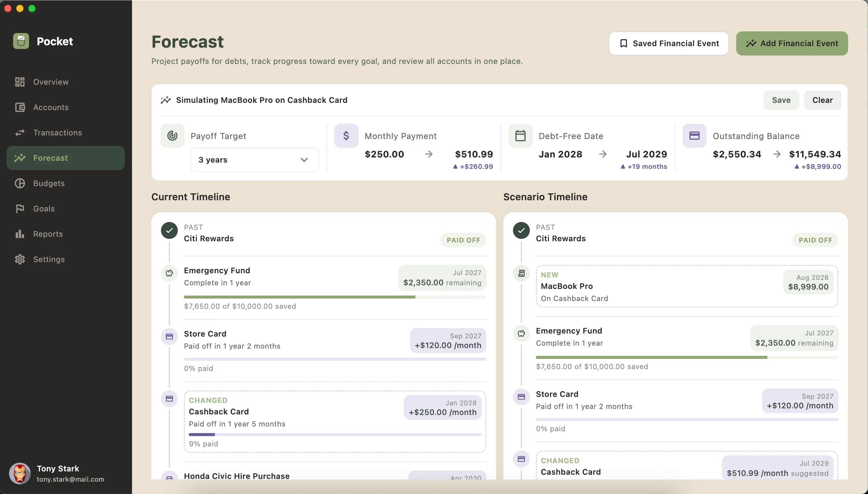Click the Current Timeline heading
This screenshot has width=868, height=494.
point(190,197)
